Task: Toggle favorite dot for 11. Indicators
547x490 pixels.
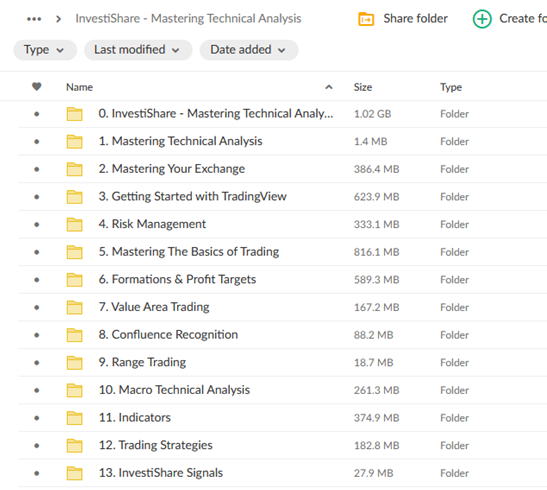Action: (x=37, y=418)
